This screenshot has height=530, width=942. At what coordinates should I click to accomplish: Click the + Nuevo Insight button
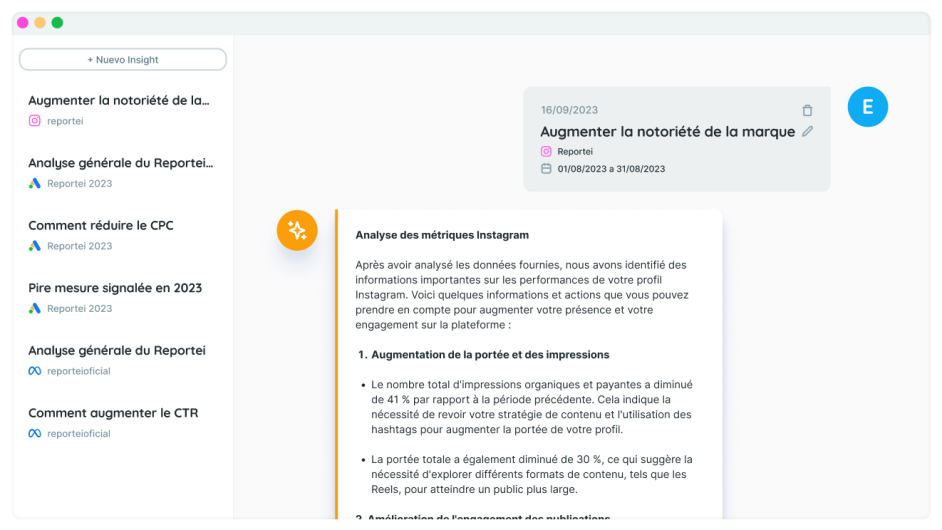click(123, 59)
